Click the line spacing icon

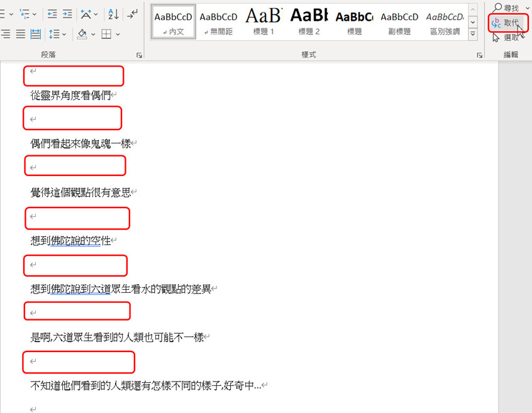tap(54, 34)
